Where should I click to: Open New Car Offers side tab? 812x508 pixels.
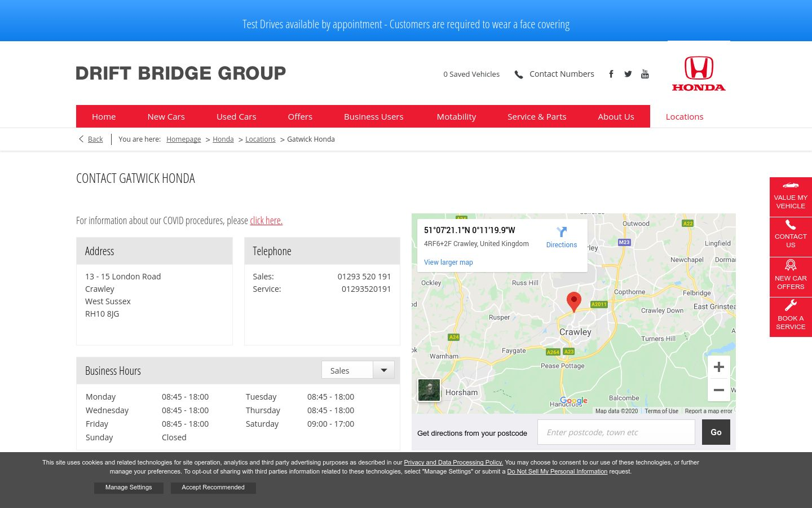[791, 277]
